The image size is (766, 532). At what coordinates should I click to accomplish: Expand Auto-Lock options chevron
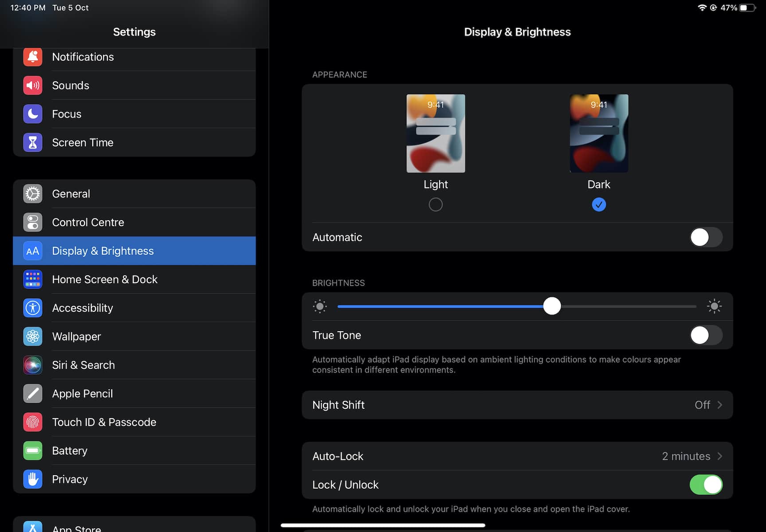click(719, 456)
